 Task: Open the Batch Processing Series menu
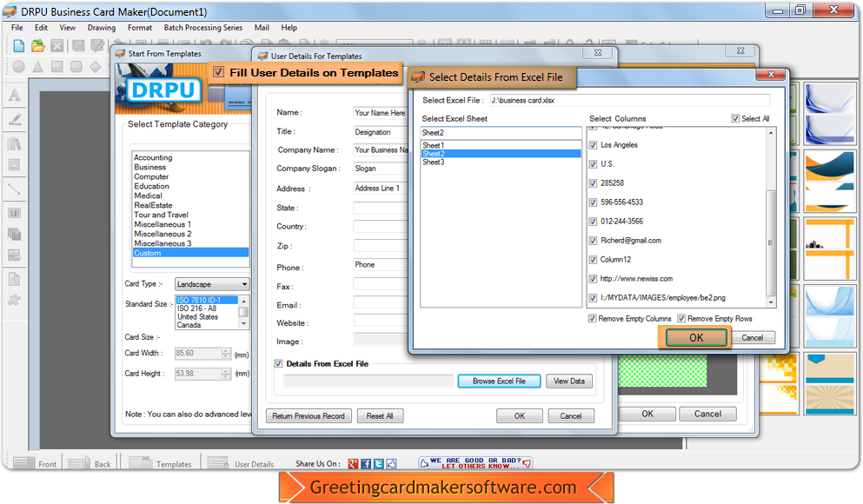203,28
